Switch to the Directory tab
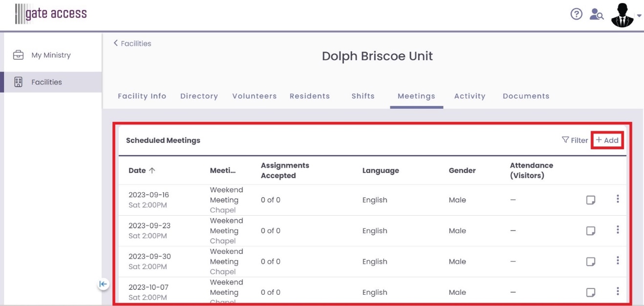This screenshot has height=306, width=644. point(199,96)
